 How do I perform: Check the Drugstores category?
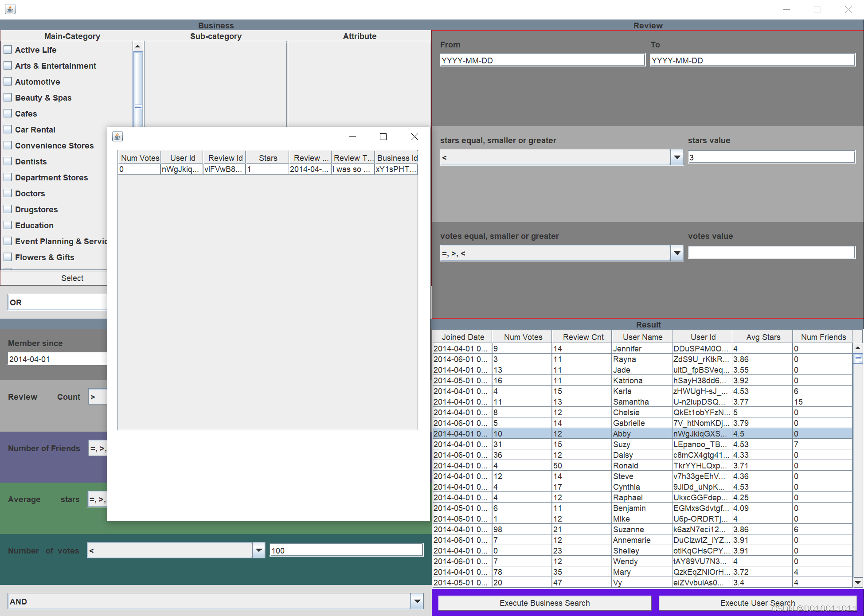(x=8, y=209)
